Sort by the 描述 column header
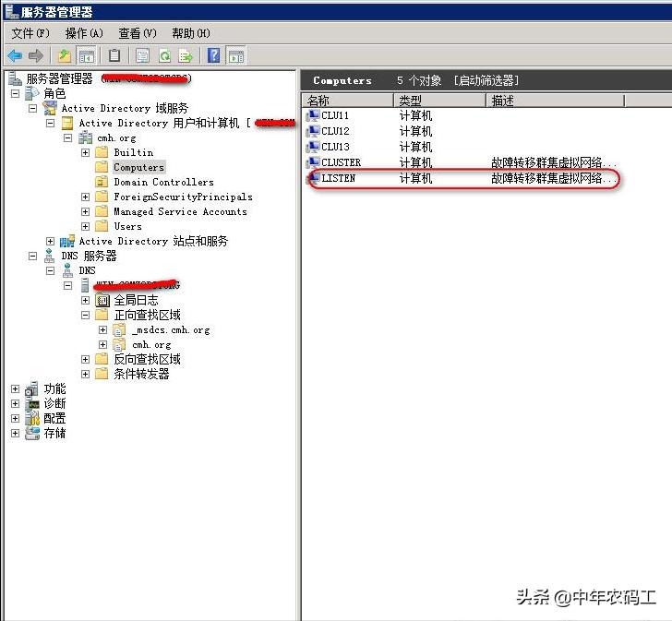 556,101
